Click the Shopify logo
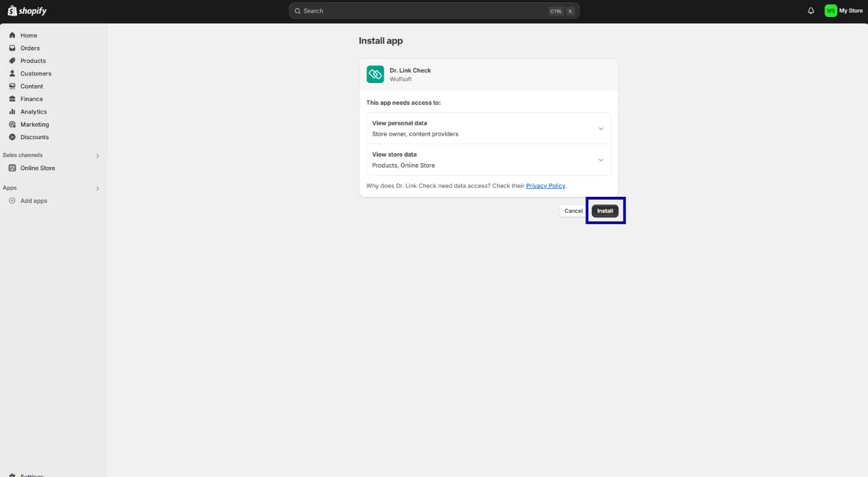Image resolution: width=868 pixels, height=477 pixels. 27,11
